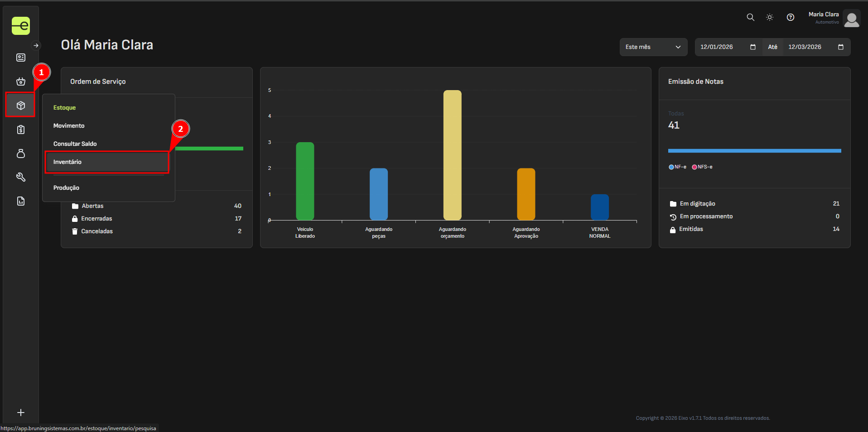Open the reports document sidebar icon
Image resolution: width=868 pixels, height=432 pixels.
pyautogui.click(x=21, y=201)
